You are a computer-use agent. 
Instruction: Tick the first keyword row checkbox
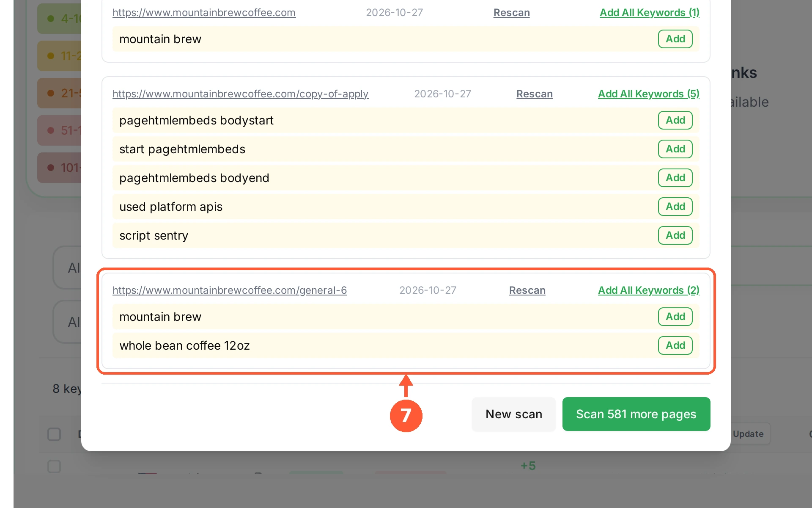[54, 467]
